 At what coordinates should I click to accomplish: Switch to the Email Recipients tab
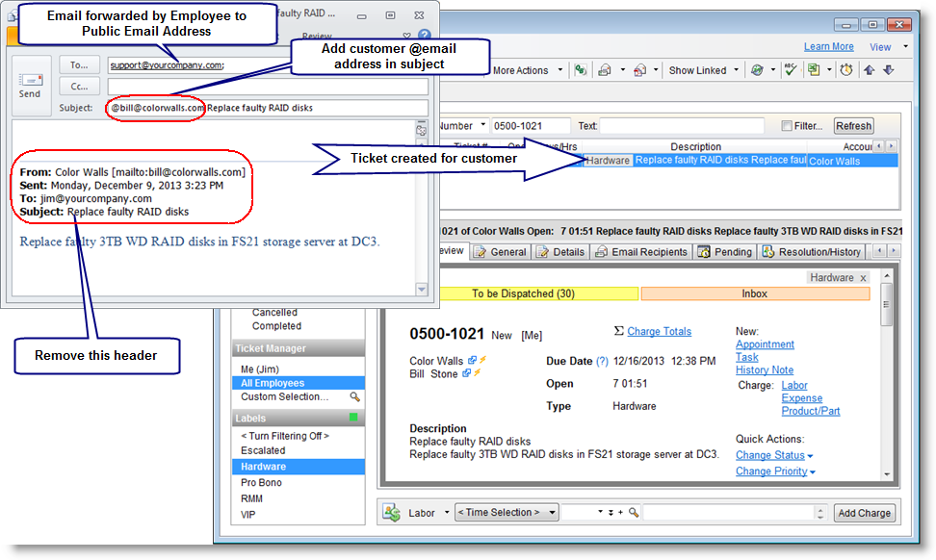click(640, 252)
